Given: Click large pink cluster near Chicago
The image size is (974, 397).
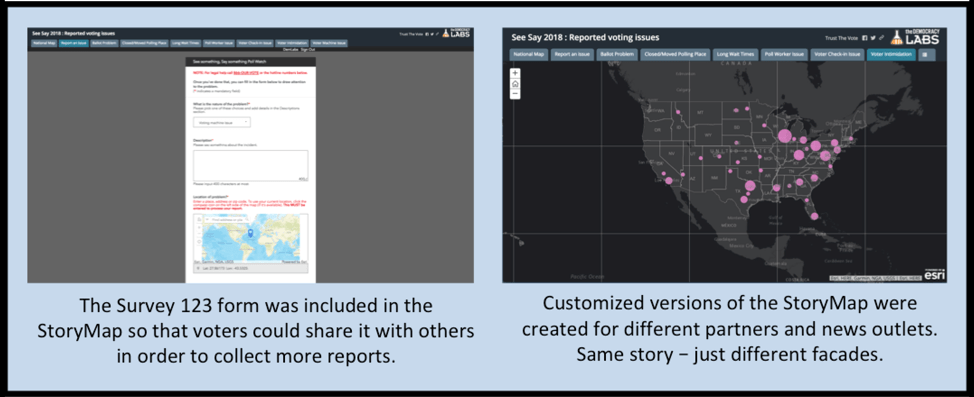Looking at the screenshot, I should click(785, 135).
